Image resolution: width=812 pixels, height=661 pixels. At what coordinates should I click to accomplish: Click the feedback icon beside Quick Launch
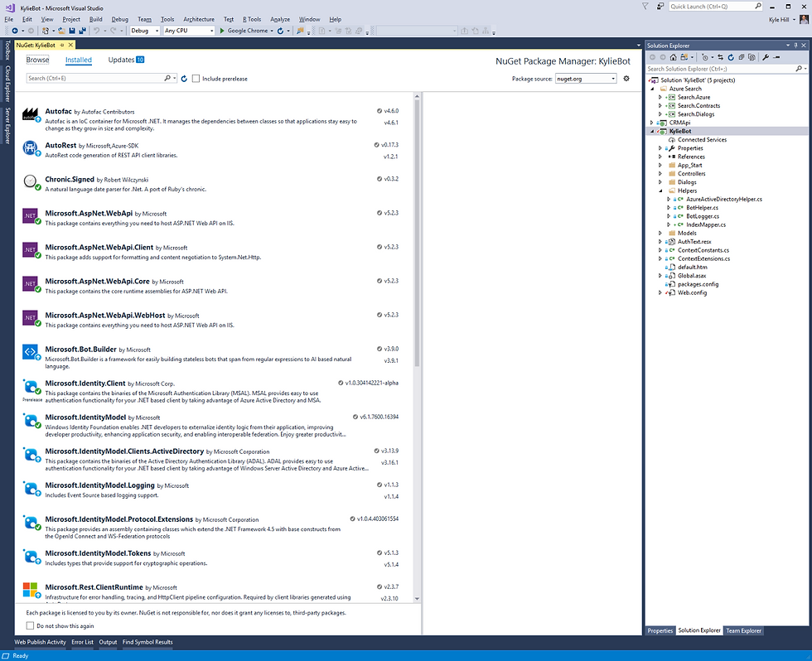coord(660,6)
